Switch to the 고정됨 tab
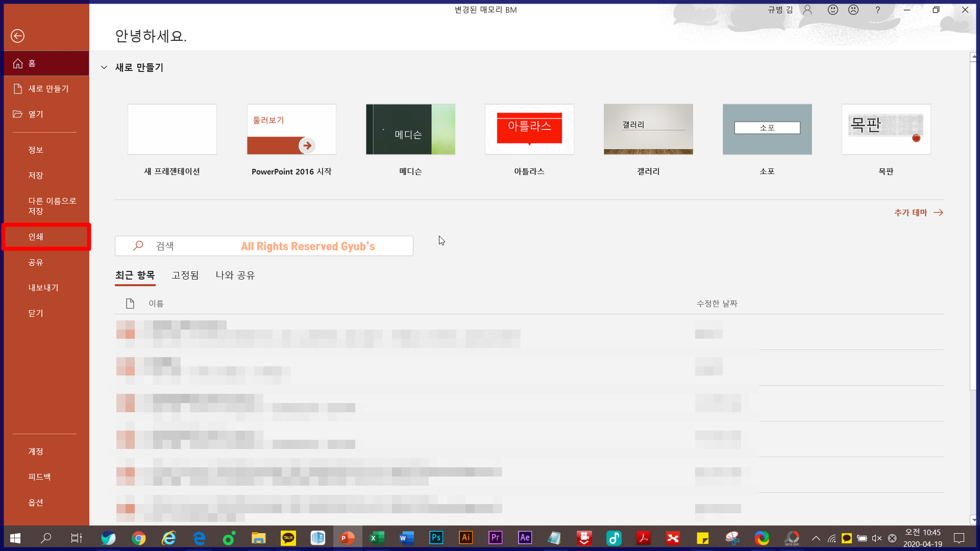980x551 pixels. 185,275
